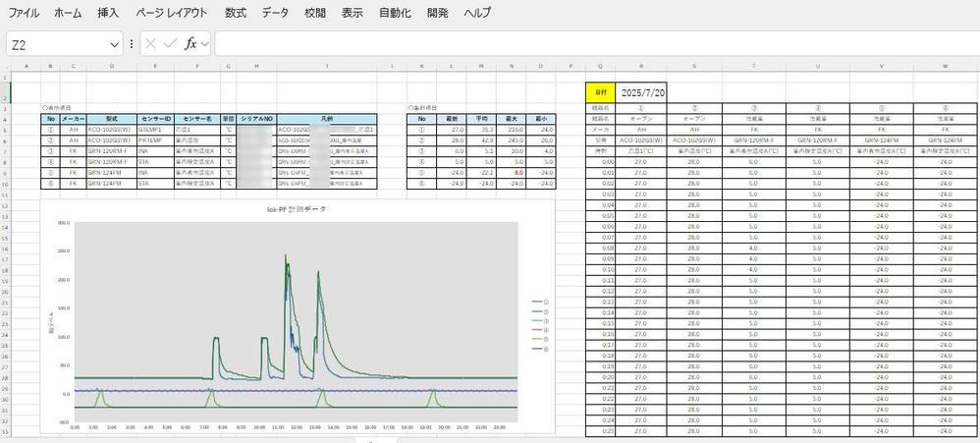Open the ファイル menu
This screenshot has height=443, width=980.
click(24, 13)
